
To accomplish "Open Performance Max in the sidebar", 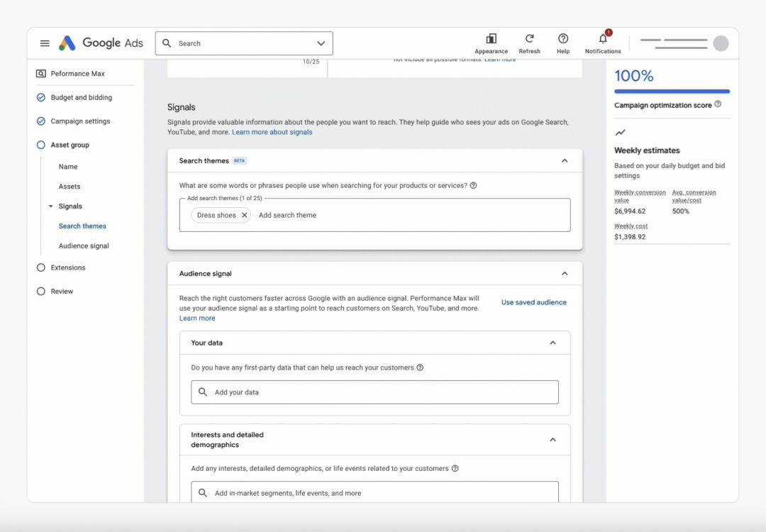I will (x=78, y=74).
